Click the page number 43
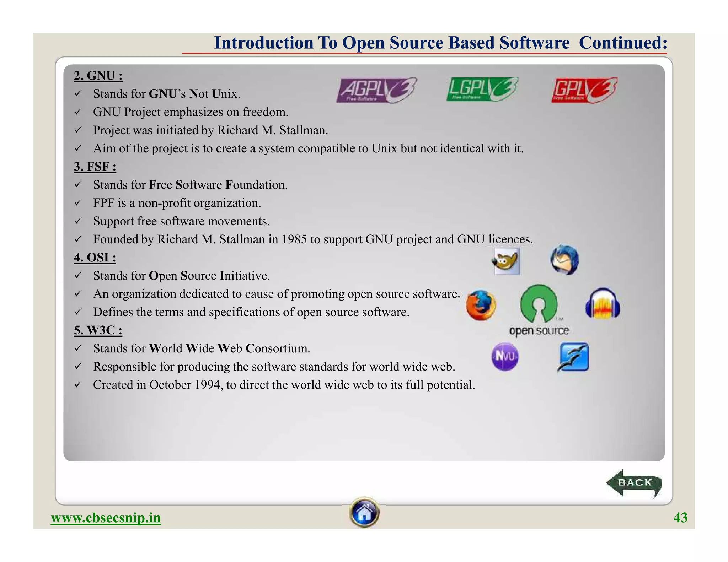The height and width of the screenshot is (562, 728). tap(680, 518)
